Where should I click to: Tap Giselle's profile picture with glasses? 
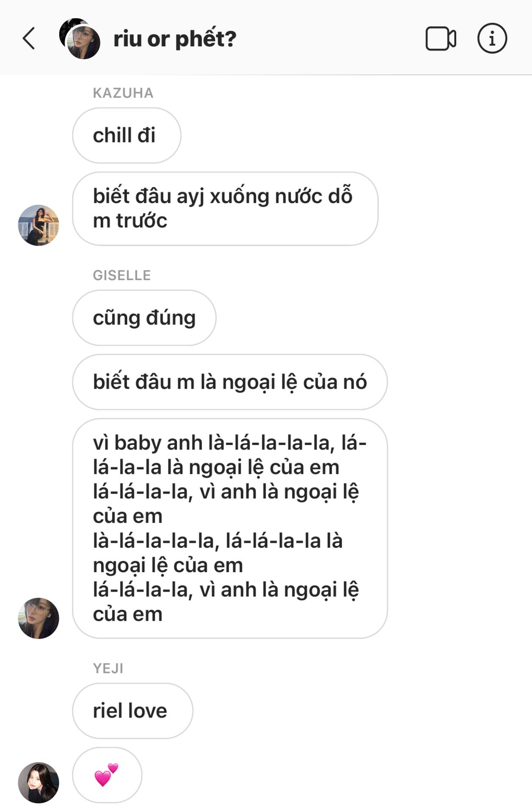(x=38, y=618)
